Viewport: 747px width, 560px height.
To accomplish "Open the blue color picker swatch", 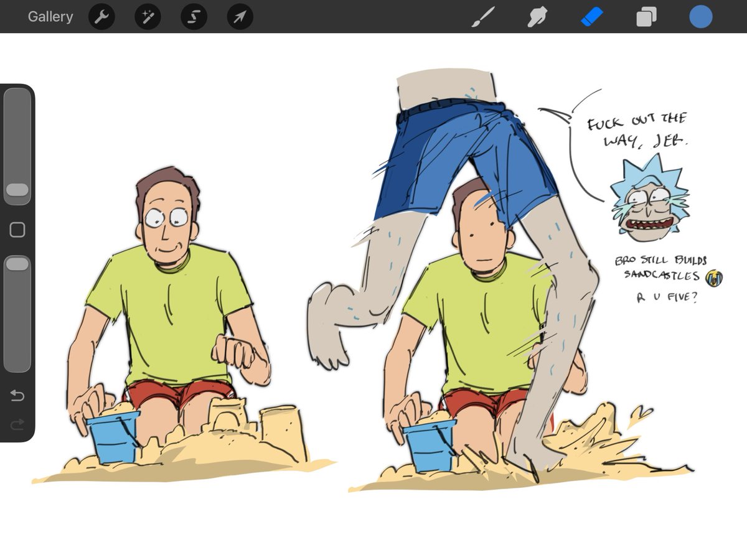I will [701, 17].
